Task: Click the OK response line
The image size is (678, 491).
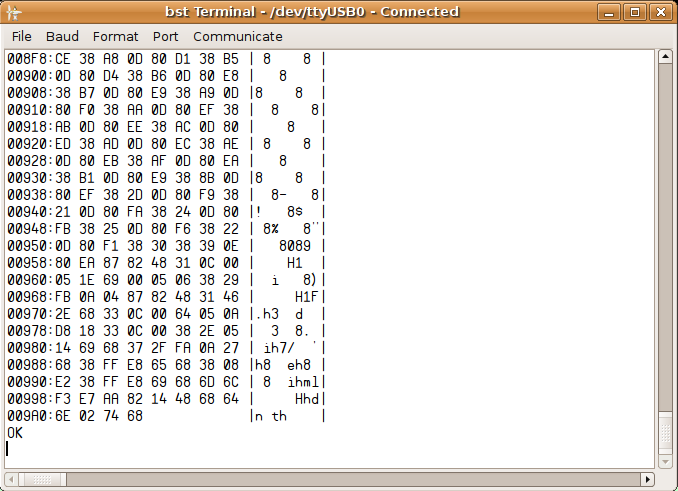Action: coord(15,433)
